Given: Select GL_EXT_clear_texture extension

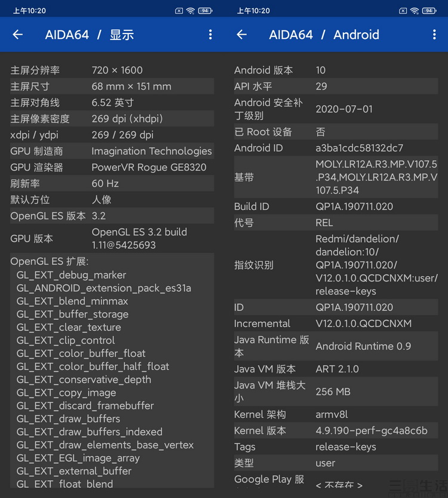Looking at the screenshot, I should pyautogui.click(x=69, y=327).
